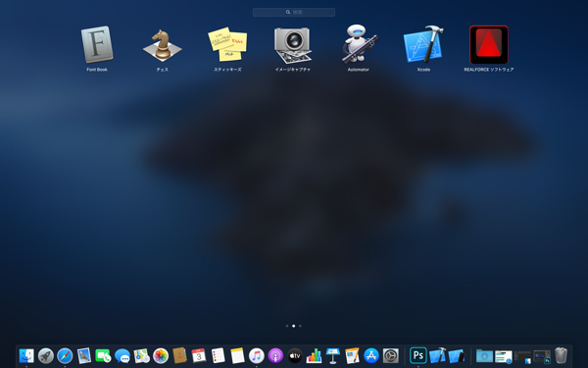This screenshot has width=588, height=368.
Task: Launch Xcode from Launchpad grid
Action: coord(423,44)
